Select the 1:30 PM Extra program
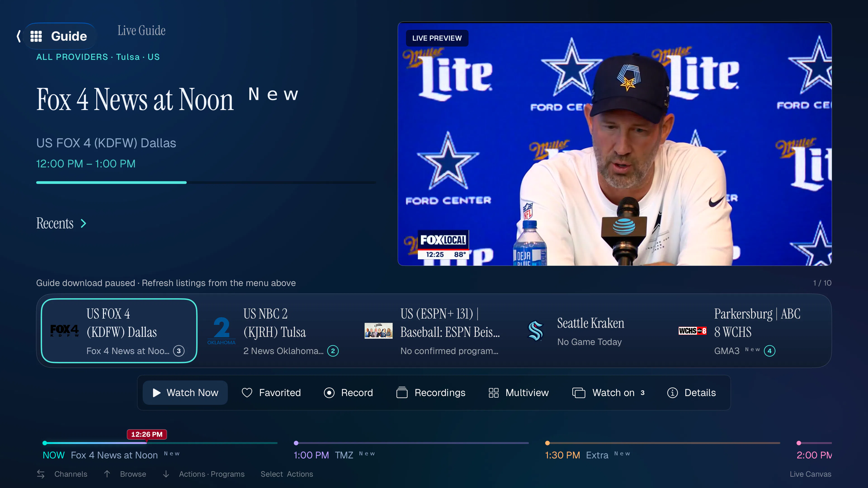 (588, 455)
